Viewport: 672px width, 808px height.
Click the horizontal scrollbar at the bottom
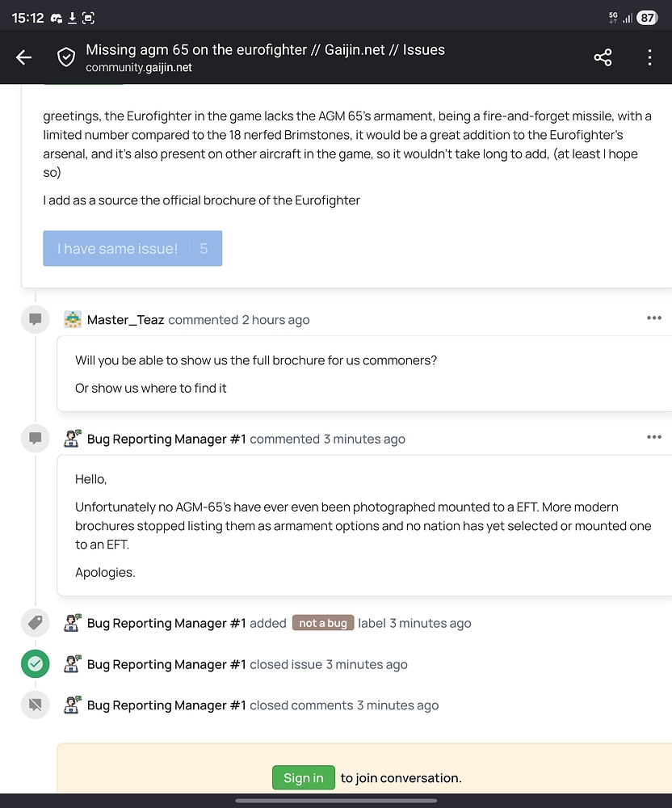pos(336,801)
